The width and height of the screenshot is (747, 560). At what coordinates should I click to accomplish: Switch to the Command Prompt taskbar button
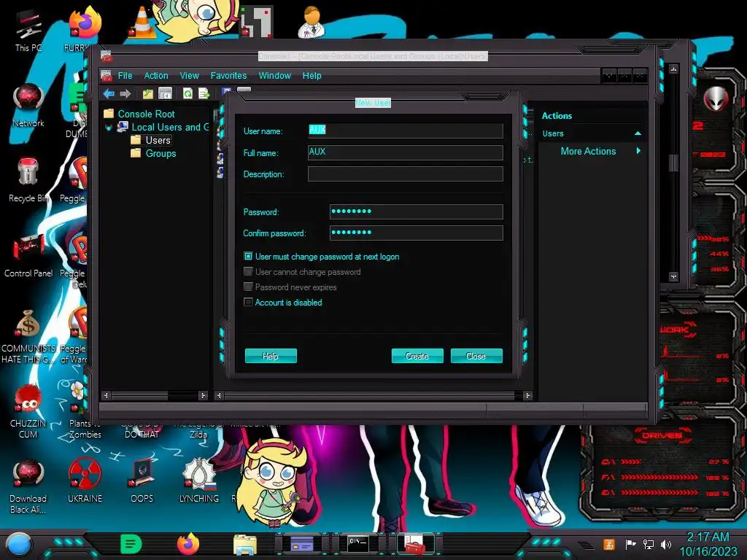tap(357, 543)
